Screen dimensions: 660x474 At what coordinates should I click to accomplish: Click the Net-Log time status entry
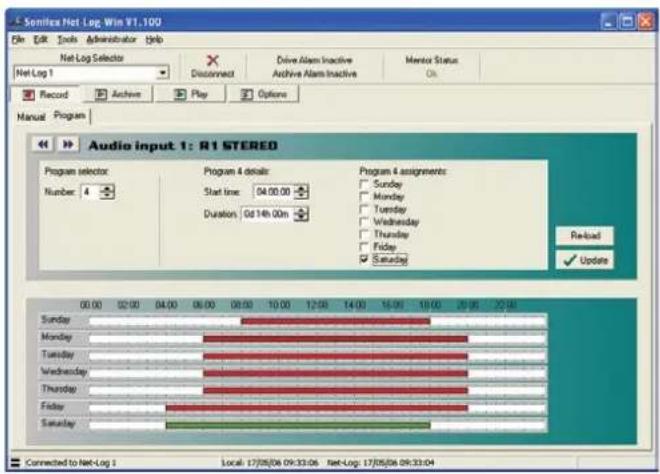tap(381, 463)
